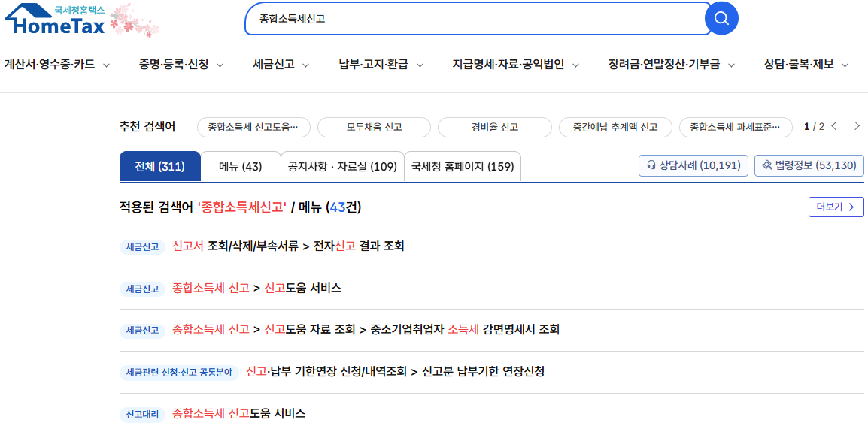Expand the chevron next to 장려금·연말정산·기부금
Screen dimensions: 868x426
click(731, 65)
